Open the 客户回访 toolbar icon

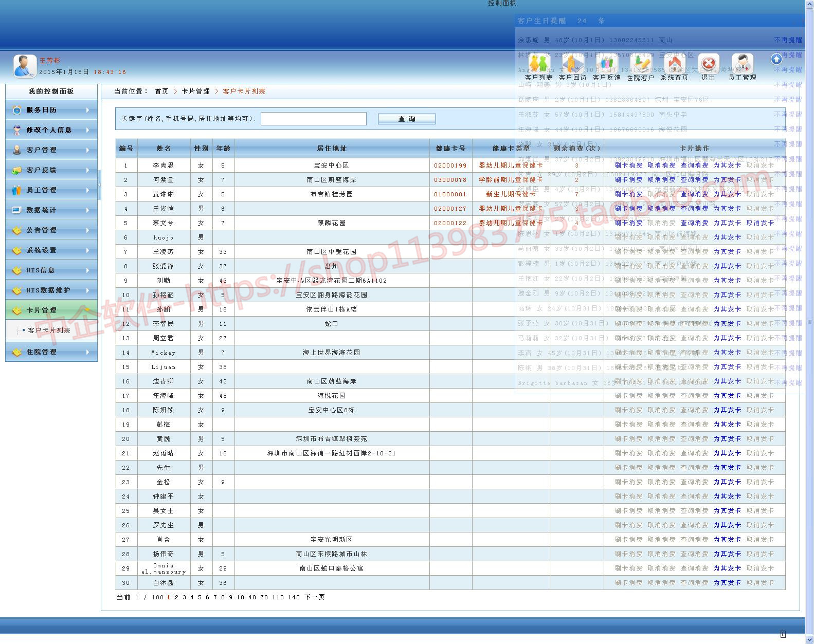tap(572, 64)
